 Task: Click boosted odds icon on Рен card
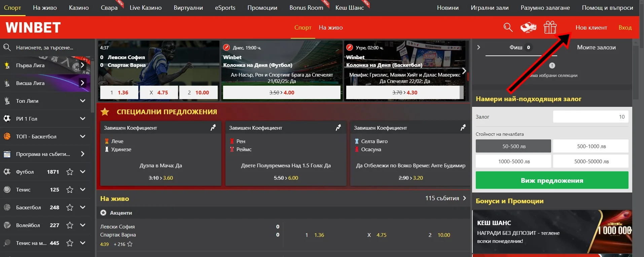coord(338,128)
